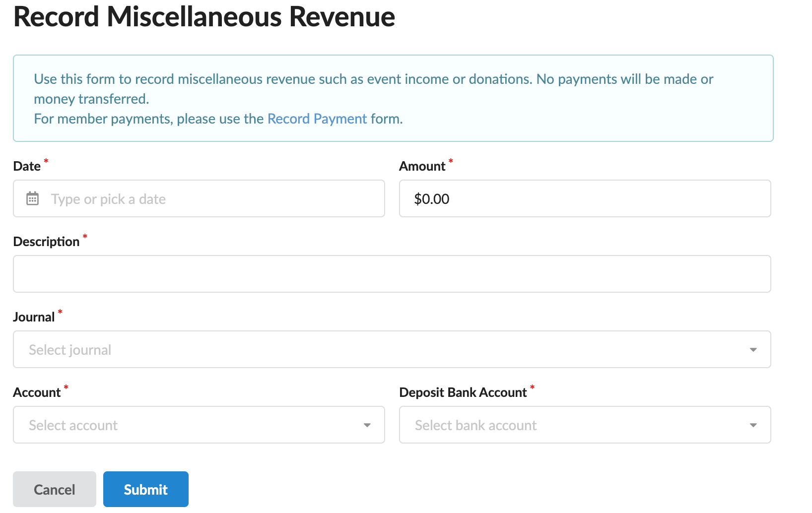Viewport: 812px width, 513px height.
Task: Open the 'Select journal' combo box
Action: click(x=392, y=349)
